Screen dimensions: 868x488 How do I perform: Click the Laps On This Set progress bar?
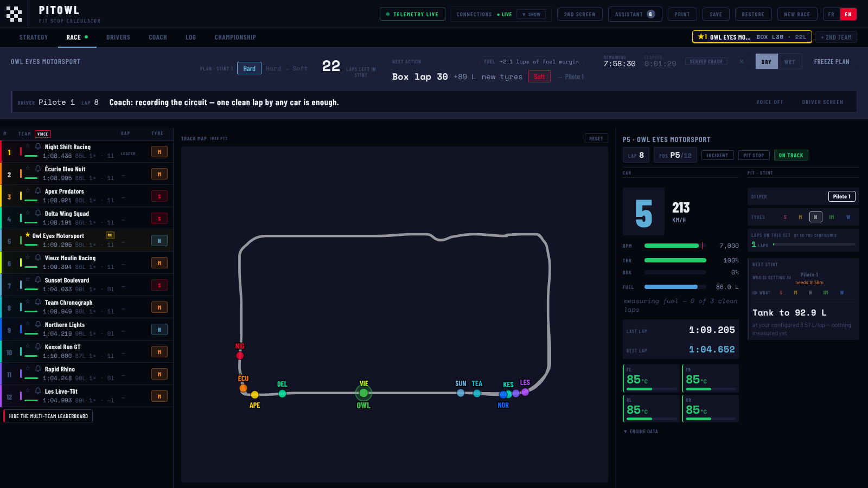[814, 245]
